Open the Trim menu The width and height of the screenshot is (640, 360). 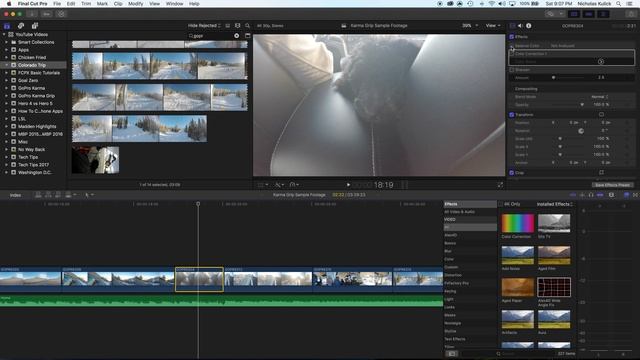point(86,4)
